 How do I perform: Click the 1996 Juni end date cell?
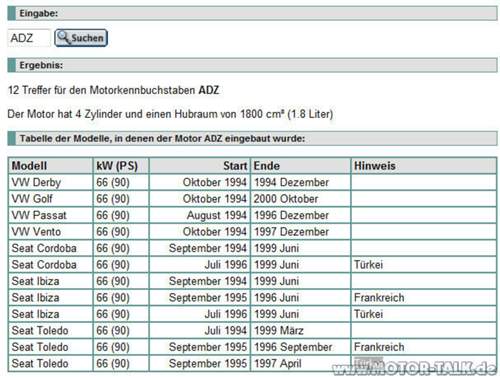(x=301, y=298)
